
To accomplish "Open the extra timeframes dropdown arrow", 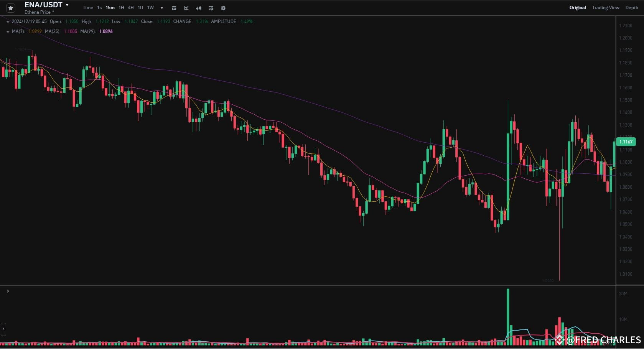I will point(161,8).
